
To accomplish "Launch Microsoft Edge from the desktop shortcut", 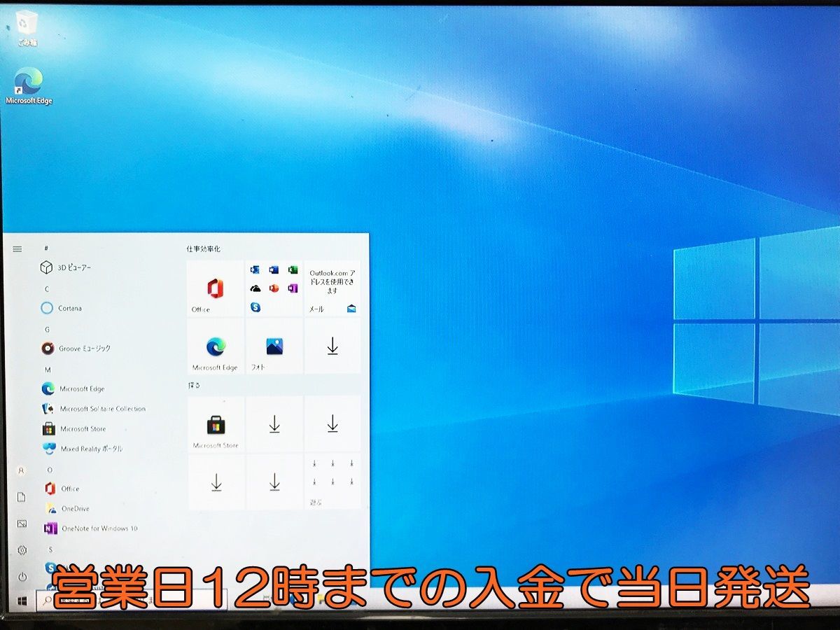I will (29, 86).
